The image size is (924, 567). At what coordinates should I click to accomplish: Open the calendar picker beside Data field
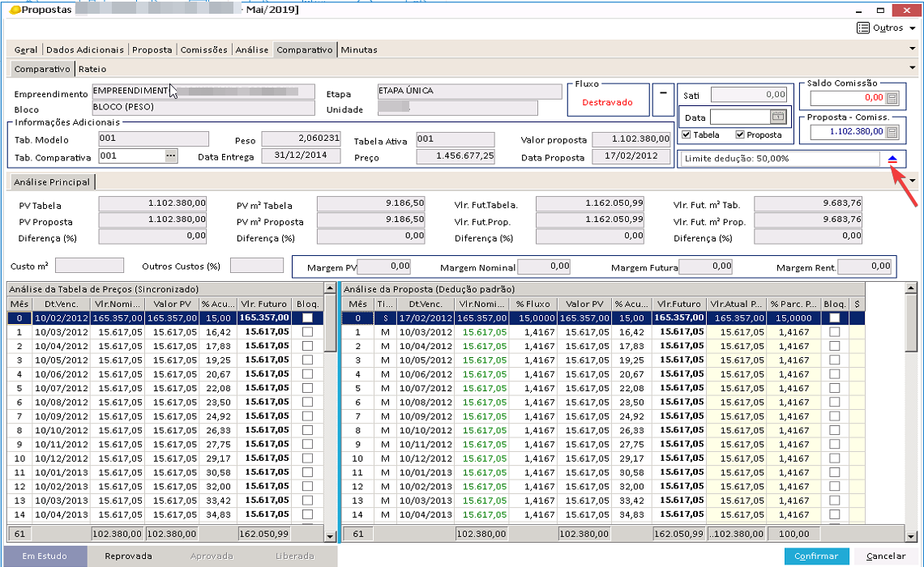[x=778, y=117]
